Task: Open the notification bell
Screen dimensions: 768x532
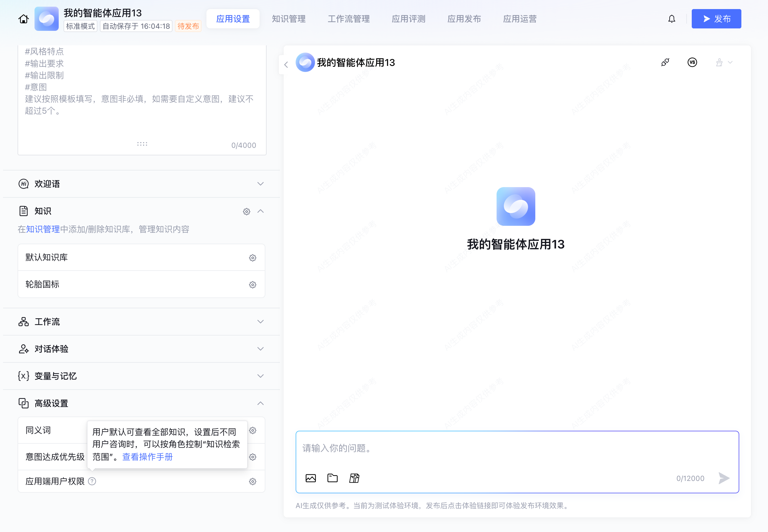Action: 671,19
